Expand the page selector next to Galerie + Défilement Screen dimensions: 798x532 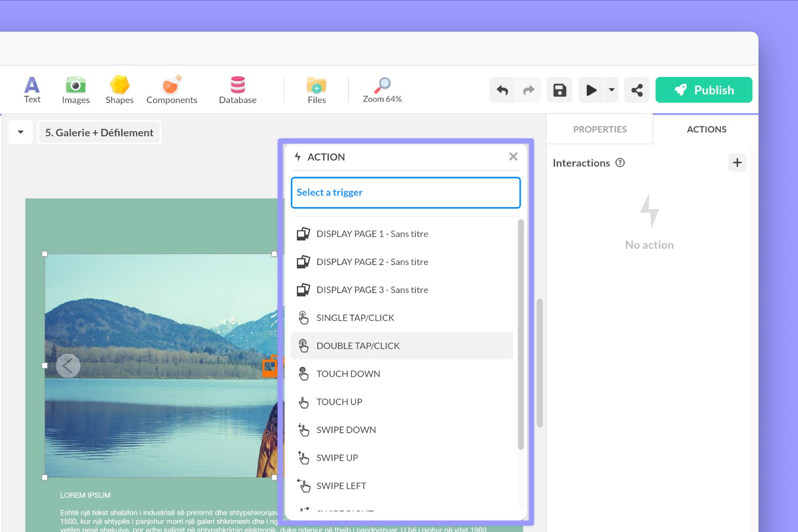(20, 132)
